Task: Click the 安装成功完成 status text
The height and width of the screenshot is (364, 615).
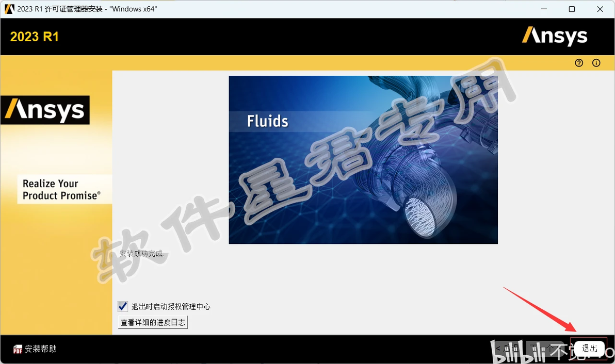Action: 142,254
